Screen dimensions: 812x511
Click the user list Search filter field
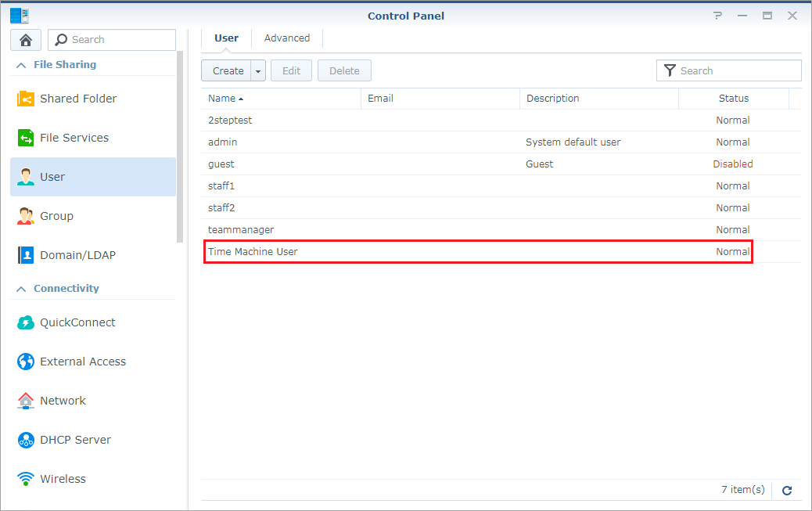coord(728,70)
